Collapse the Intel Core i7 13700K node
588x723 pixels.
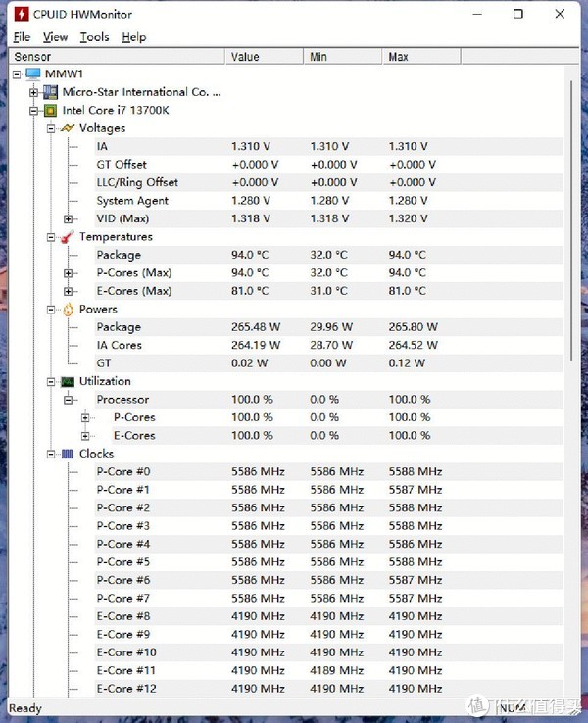click(33, 111)
